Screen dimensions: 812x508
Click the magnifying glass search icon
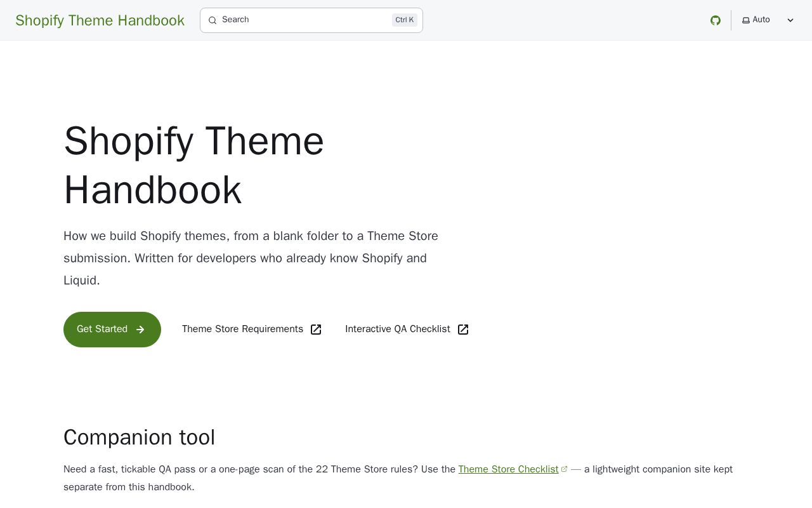(213, 20)
